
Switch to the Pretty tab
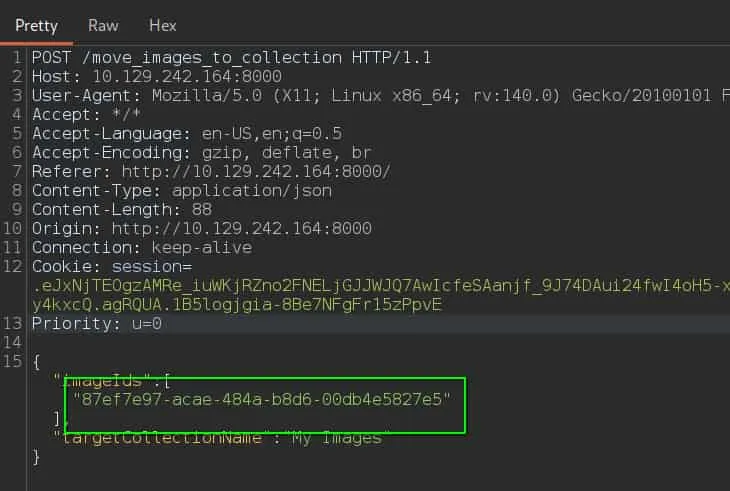pos(36,26)
